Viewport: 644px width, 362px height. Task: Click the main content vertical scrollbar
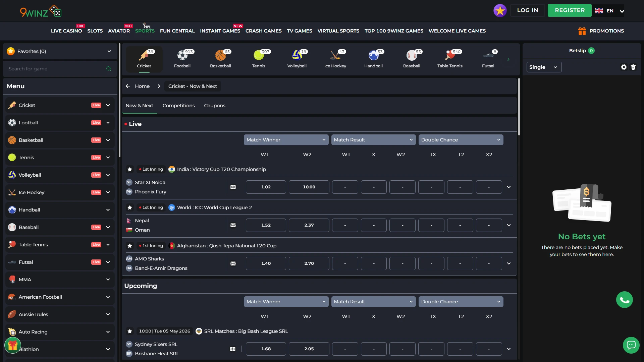(x=519, y=107)
